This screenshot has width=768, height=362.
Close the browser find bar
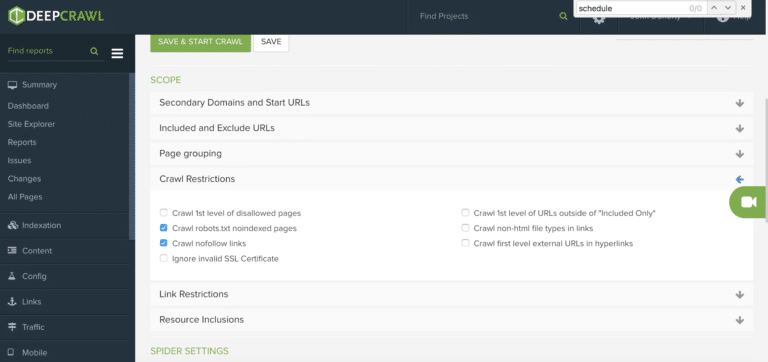[743, 8]
